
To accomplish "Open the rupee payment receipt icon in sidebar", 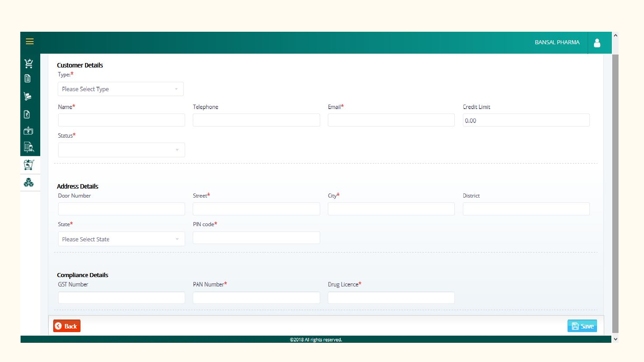I will coord(28,130).
